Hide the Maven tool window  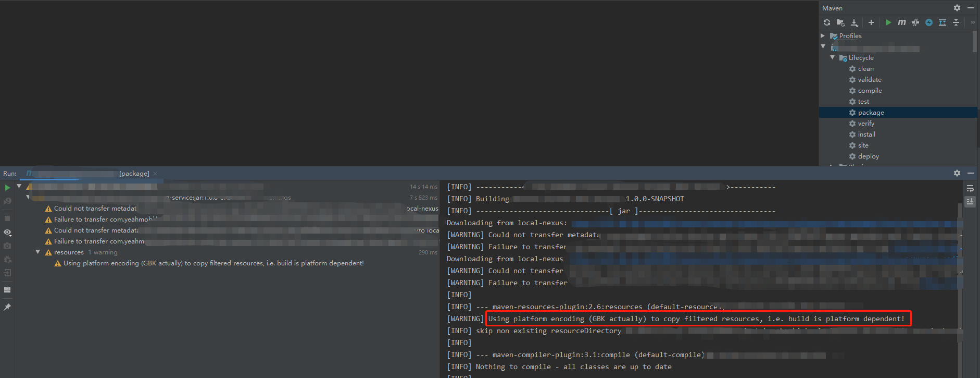pos(971,8)
